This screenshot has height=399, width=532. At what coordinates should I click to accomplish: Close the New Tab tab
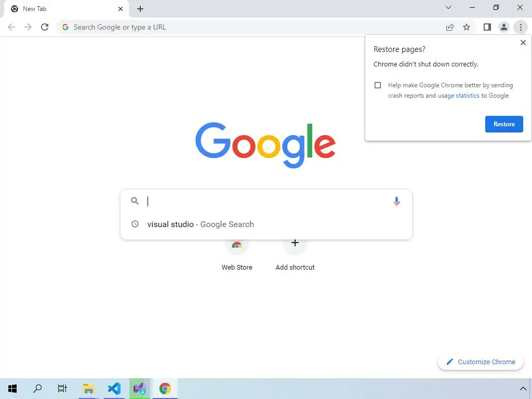tap(121, 9)
